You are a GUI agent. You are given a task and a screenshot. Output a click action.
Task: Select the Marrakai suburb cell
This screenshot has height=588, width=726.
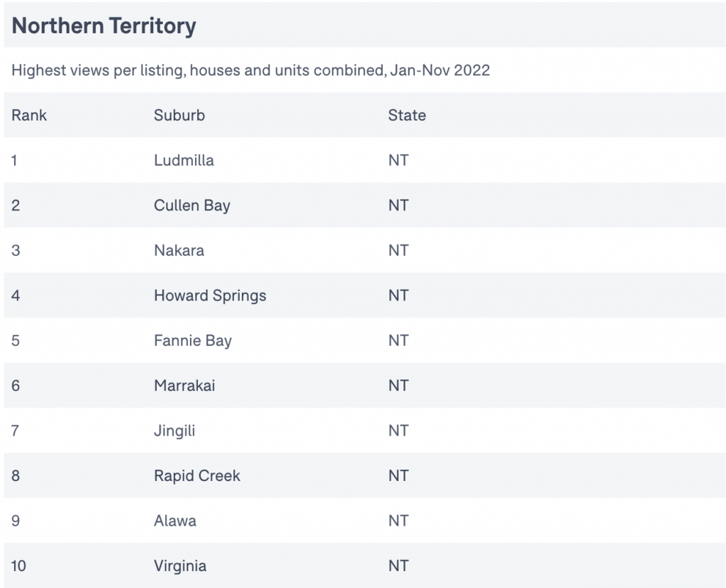pyautogui.click(x=185, y=385)
